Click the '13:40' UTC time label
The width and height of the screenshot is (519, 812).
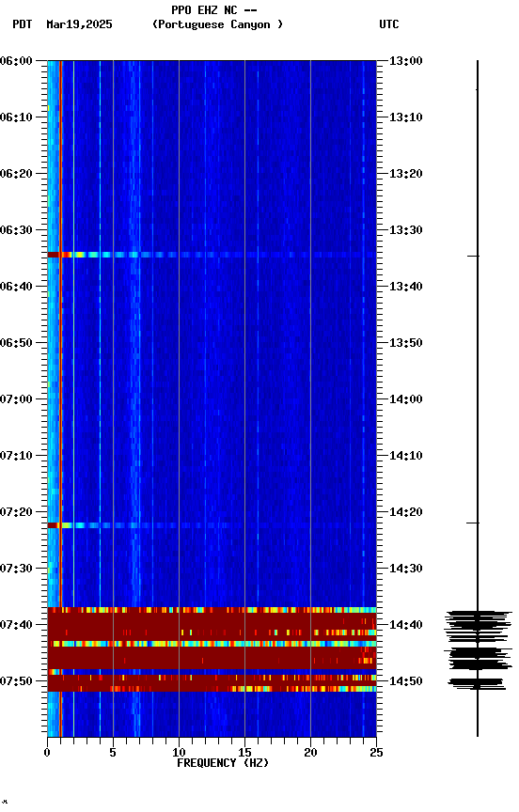(x=406, y=287)
